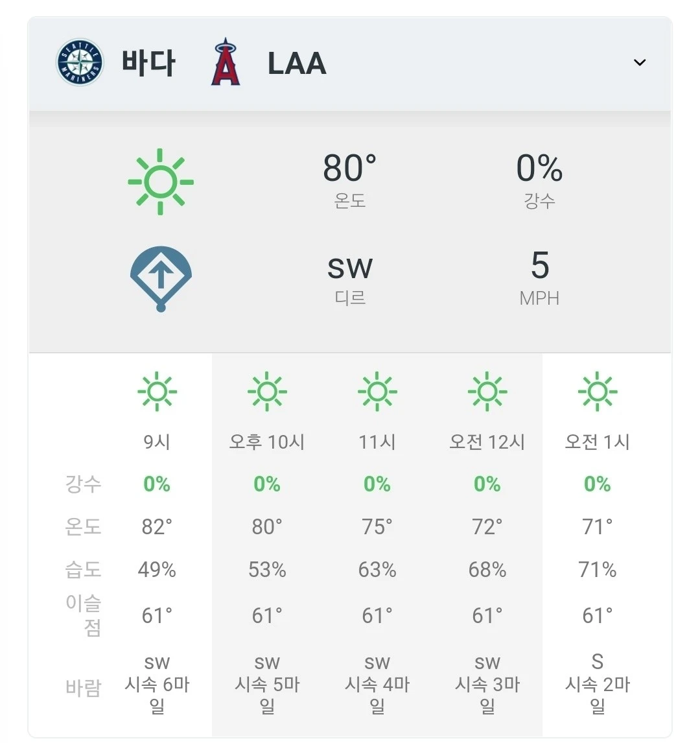This screenshot has width=700, height=743.
Task: Click the 0% 강수 precipitation value
Action: [x=539, y=168]
